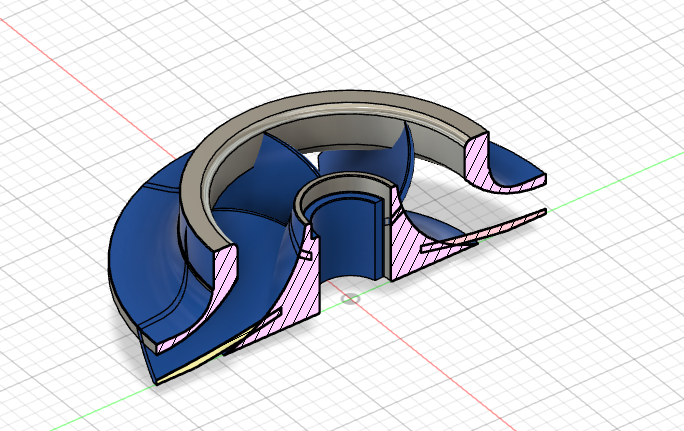The image size is (684, 431).
Task: Select the origin point marker at axes intersection
Action: (350, 299)
